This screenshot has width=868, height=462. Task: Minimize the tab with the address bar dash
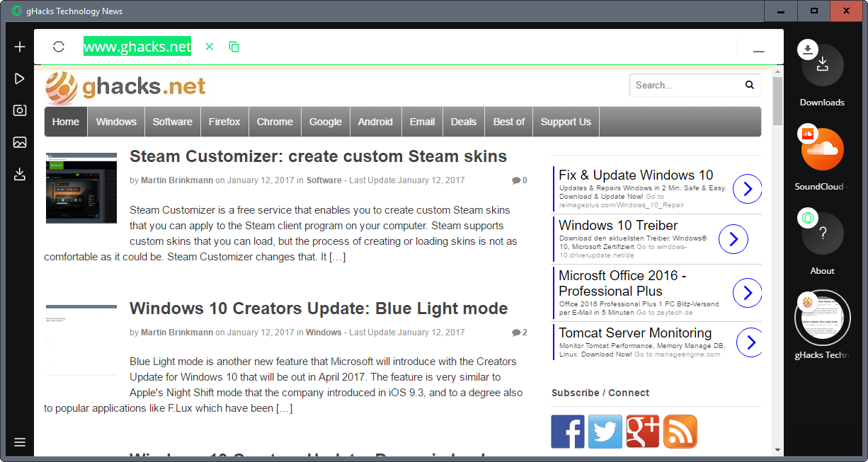759,52
